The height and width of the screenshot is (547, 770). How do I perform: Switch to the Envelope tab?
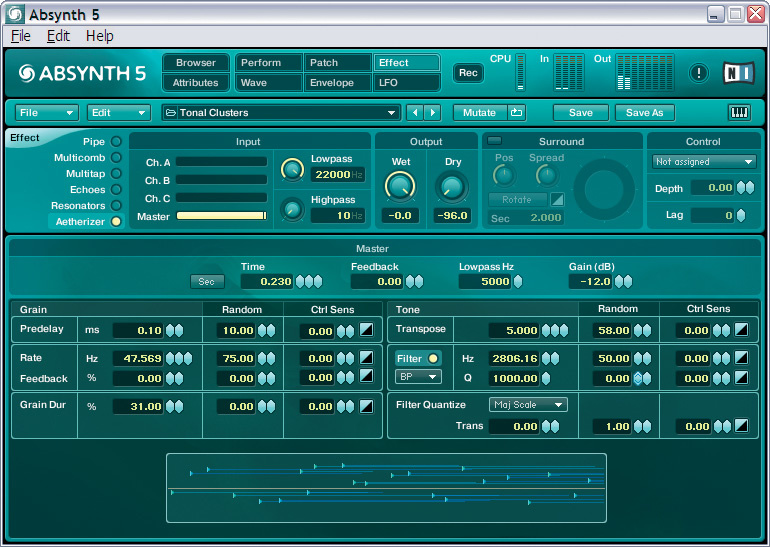[x=338, y=83]
